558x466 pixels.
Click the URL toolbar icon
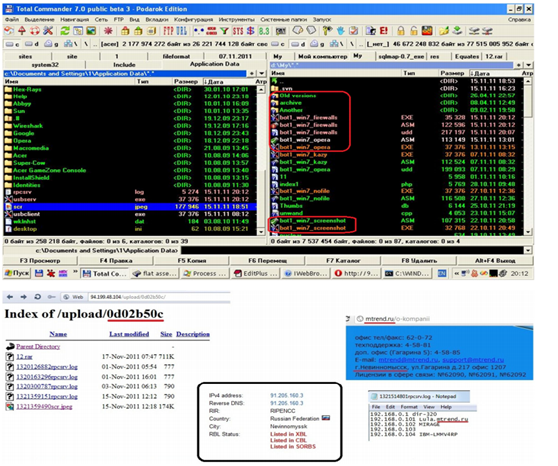181,31
